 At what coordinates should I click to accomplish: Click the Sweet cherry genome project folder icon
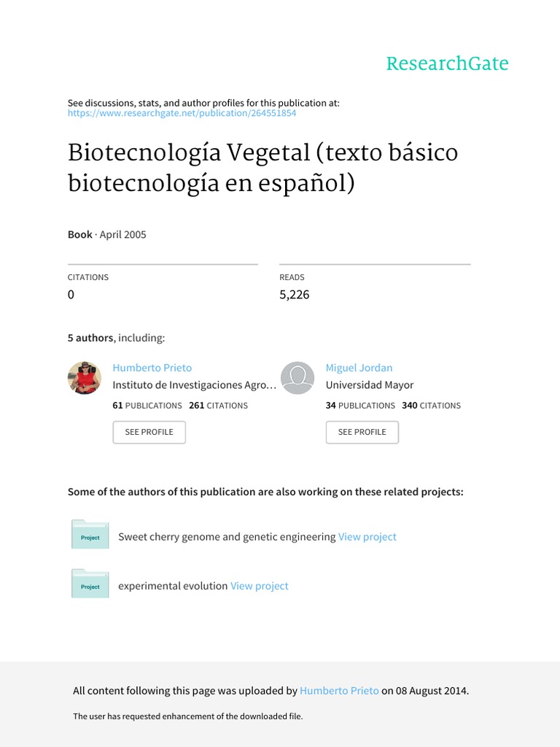click(90, 535)
